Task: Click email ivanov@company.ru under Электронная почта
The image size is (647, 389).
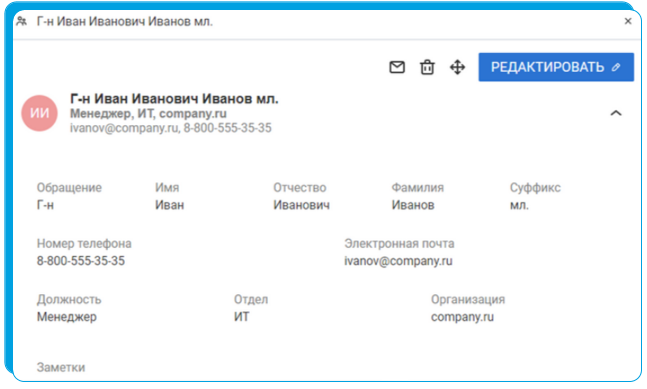Action: [x=398, y=261]
